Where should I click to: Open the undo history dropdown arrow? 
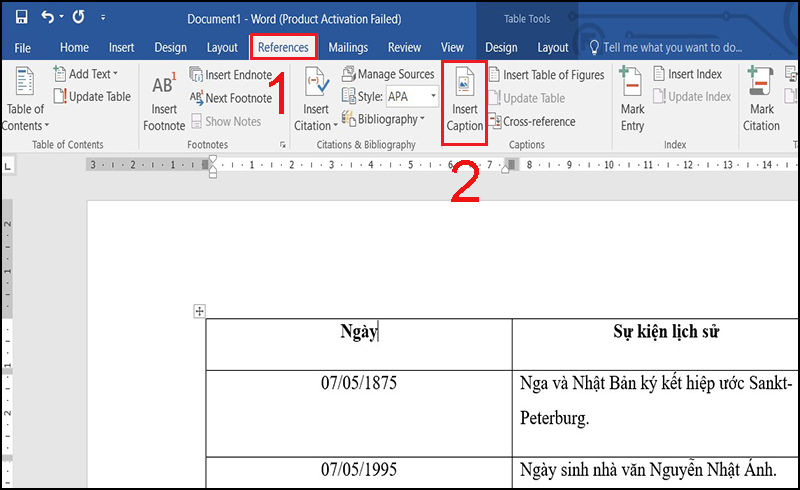click(62, 17)
